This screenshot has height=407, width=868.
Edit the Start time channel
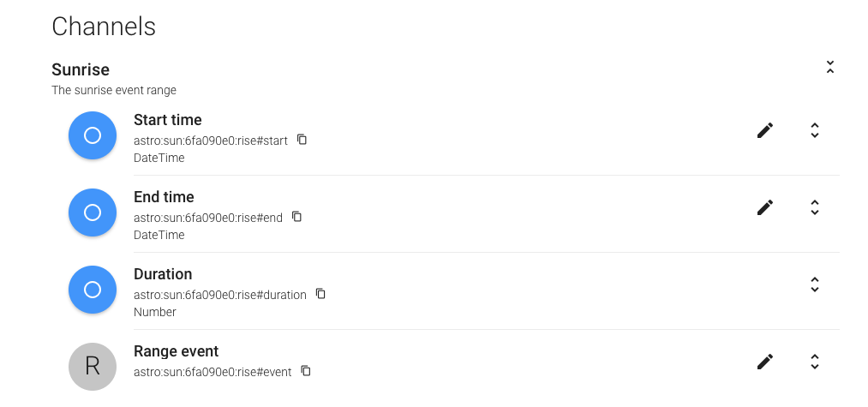coord(765,130)
